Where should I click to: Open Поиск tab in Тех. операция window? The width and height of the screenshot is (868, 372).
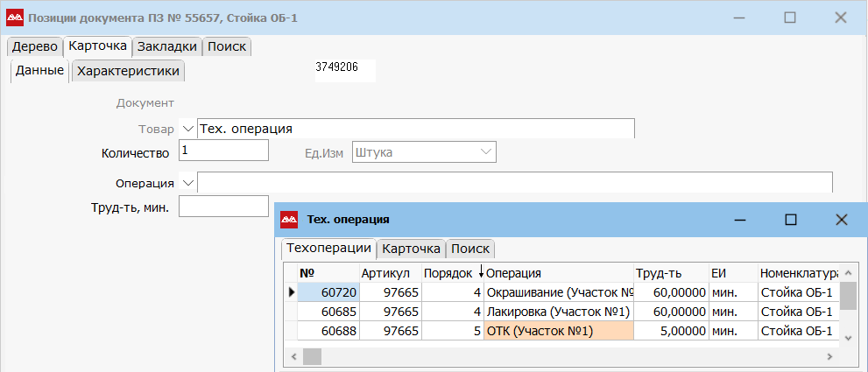(471, 249)
